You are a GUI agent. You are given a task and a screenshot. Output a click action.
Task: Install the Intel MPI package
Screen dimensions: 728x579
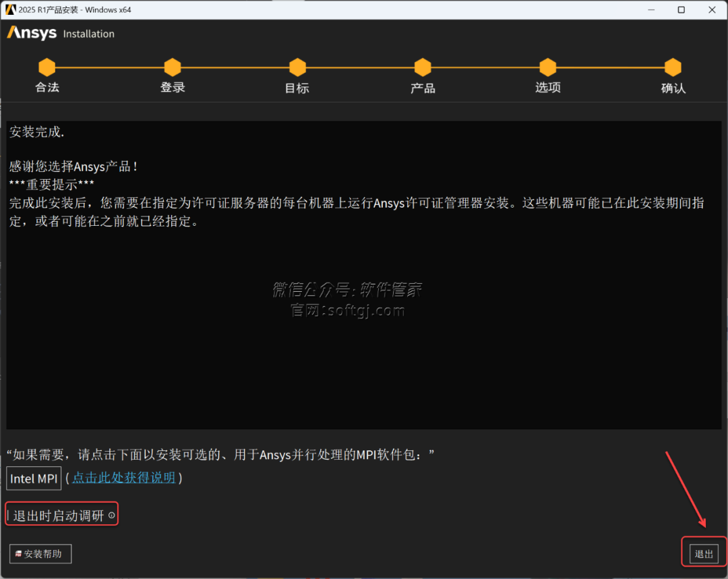pyautogui.click(x=34, y=479)
